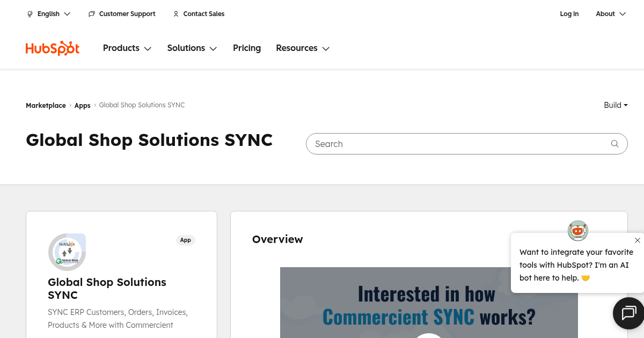Expand the Solutions menu

192,48
